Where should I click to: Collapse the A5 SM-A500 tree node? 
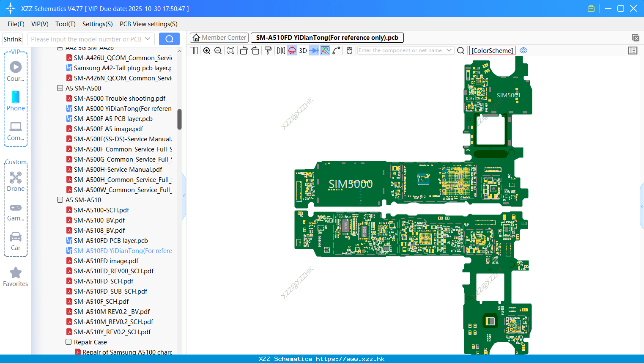click(x=60, y=88)
